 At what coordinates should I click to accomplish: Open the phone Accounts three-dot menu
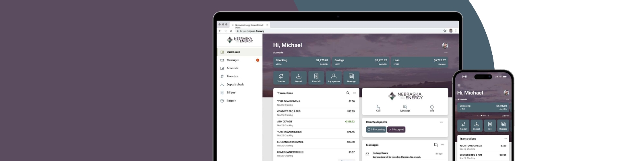tap(508, 99)
